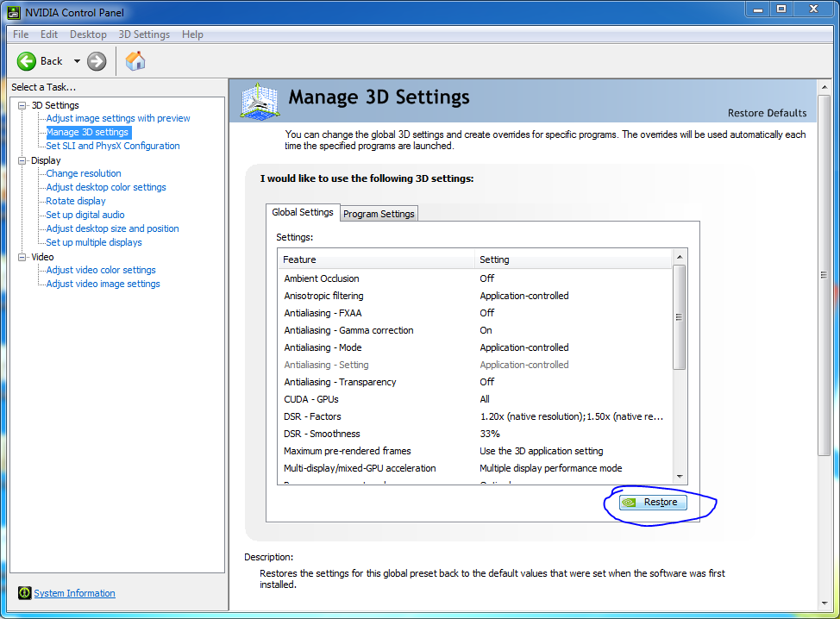
Task: Click the Setting column header
Action: click(574, 259)
